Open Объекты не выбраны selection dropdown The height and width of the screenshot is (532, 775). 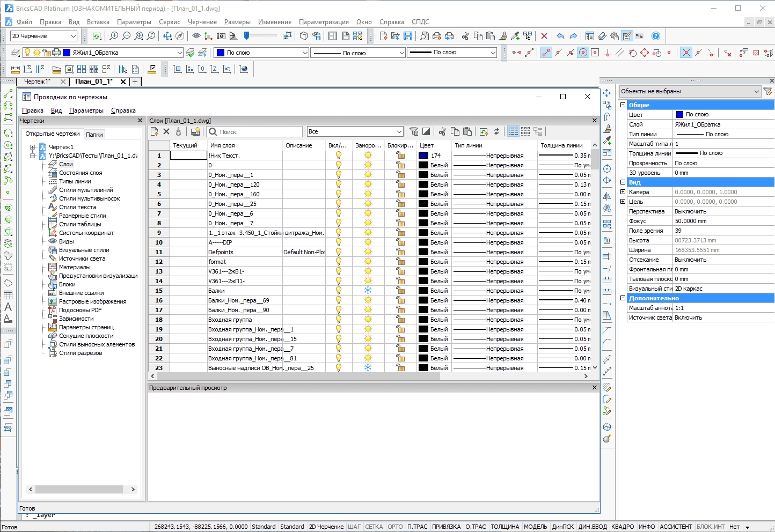690,91
